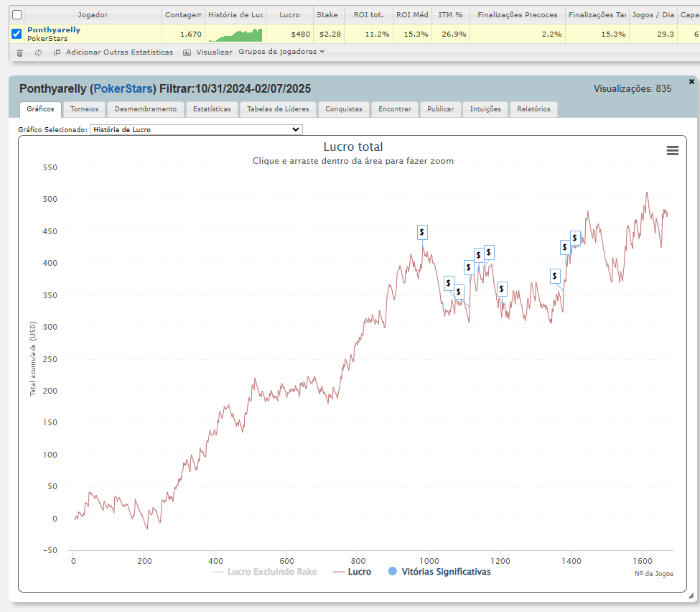Sort by the ROI Méd column header
700x612 pixels.
click(x=413, y=15)
